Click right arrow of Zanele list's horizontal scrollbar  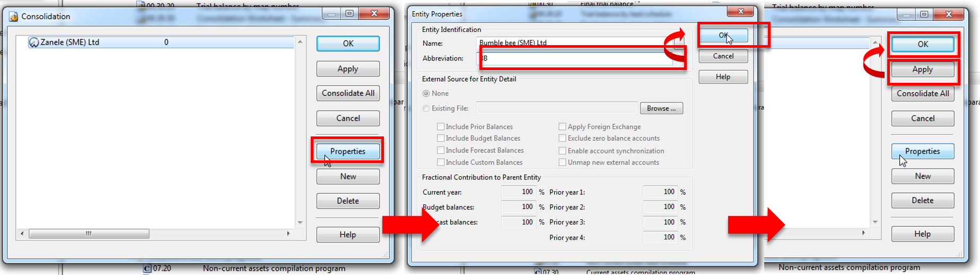[x=288, y=234]
